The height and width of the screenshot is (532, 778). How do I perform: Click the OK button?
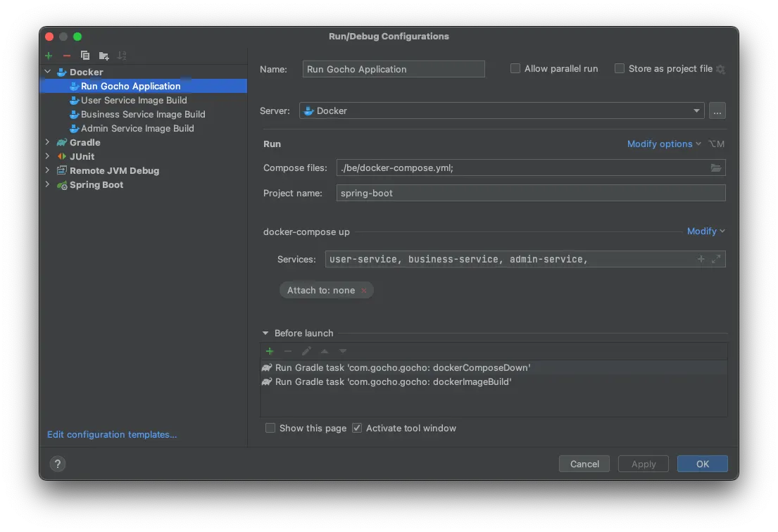click(x=702, y=464)
